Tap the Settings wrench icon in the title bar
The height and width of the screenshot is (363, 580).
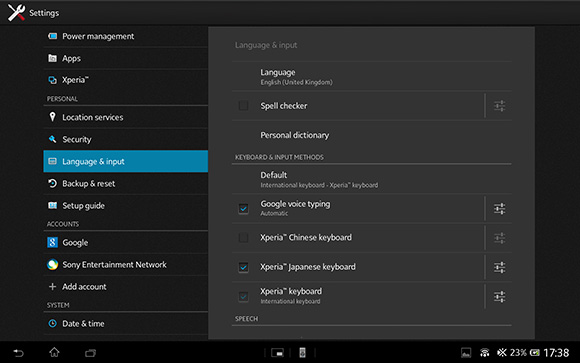(16, 12)
